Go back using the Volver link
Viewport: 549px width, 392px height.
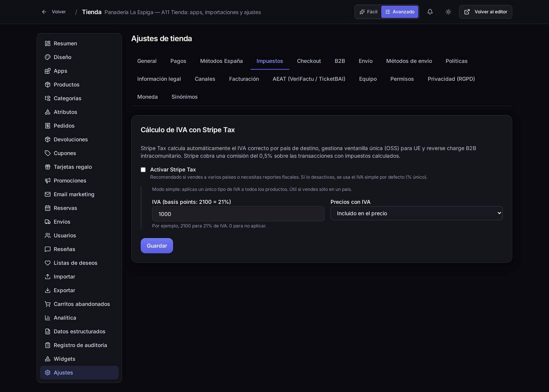pos(54,12)
